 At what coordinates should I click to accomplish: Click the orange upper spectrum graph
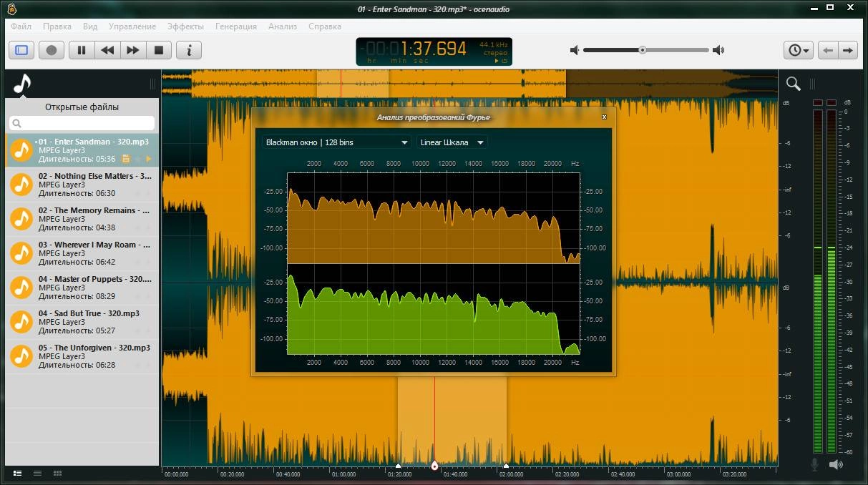point(434,217)
